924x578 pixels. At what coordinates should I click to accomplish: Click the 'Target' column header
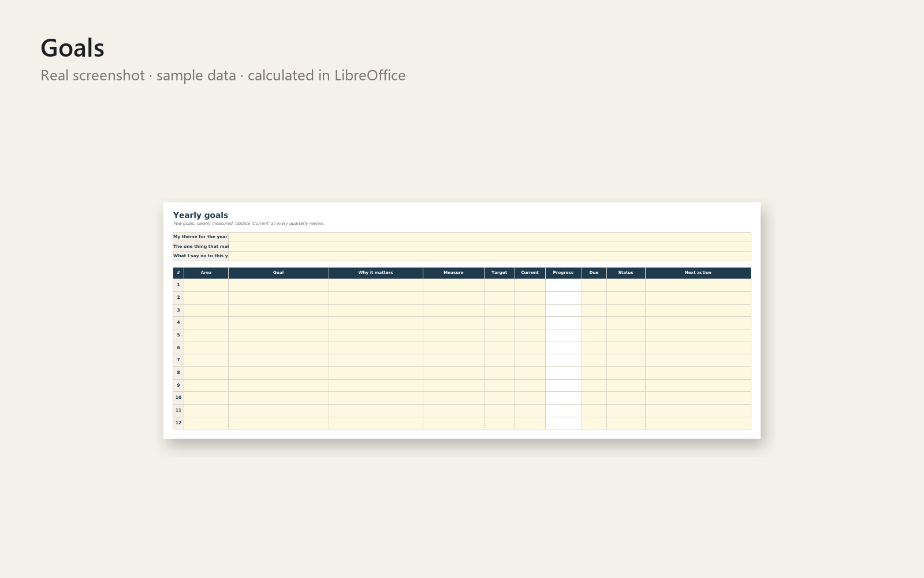[500, 273]
